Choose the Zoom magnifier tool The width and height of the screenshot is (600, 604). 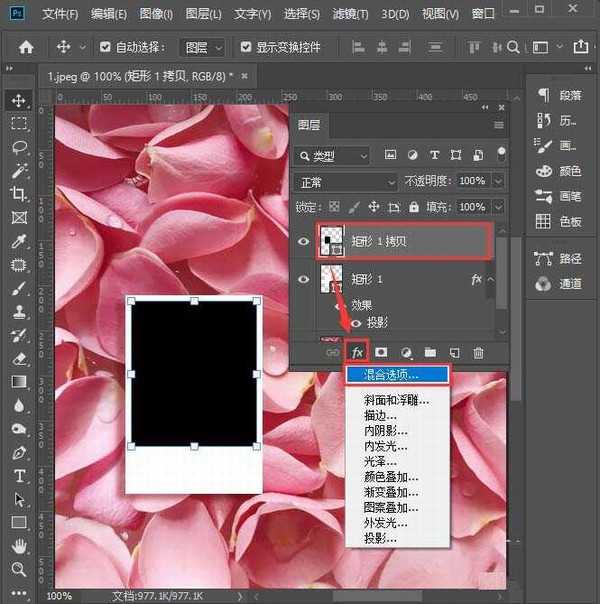click(19, 569)
